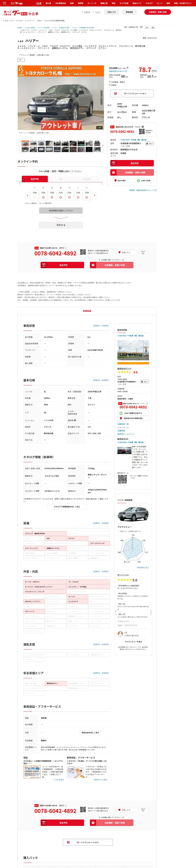Screen dimensions: 196x868
Task: Select 7/23 reservation circle
Action: point(78,197)
